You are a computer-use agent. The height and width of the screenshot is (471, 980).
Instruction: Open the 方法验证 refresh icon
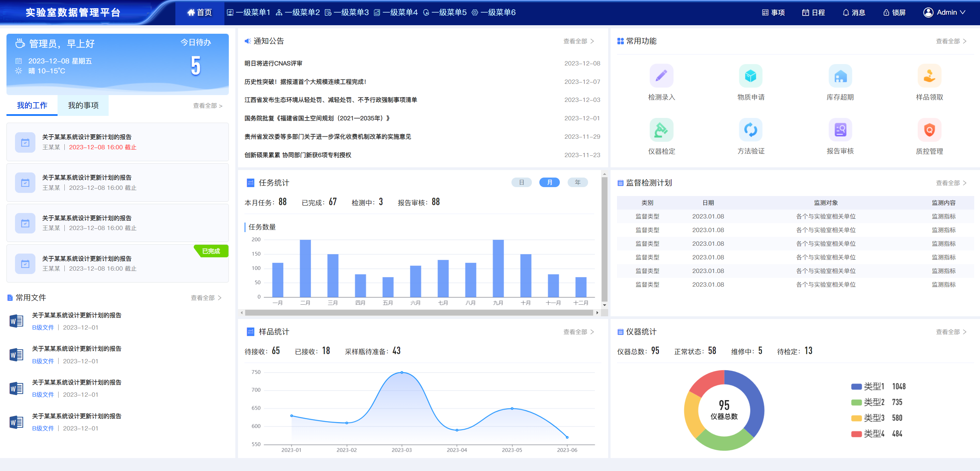pyautogui.click(x=750, y=130)
